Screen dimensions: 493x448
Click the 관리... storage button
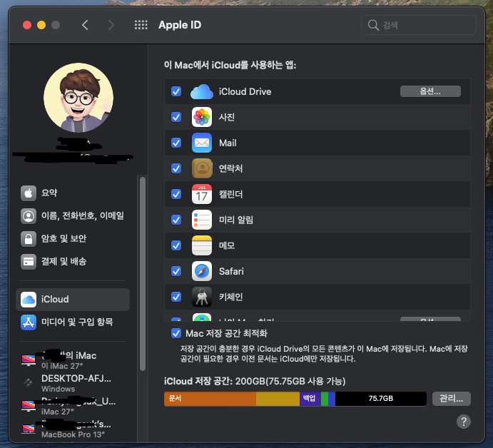451,399
